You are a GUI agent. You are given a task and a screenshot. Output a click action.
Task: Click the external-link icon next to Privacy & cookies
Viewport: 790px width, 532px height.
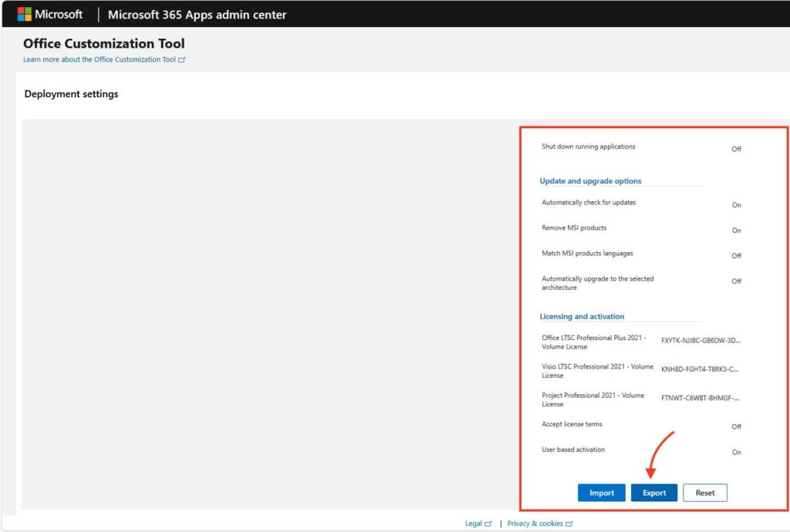569,524
